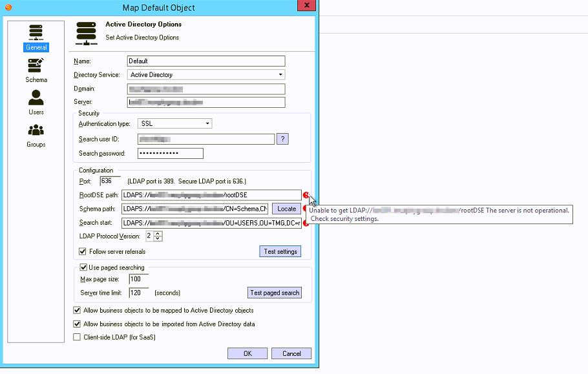Increase the LDAP Protocol Version spinner
The width and height of the screenshot is (588, 374).
click(159, 234)
